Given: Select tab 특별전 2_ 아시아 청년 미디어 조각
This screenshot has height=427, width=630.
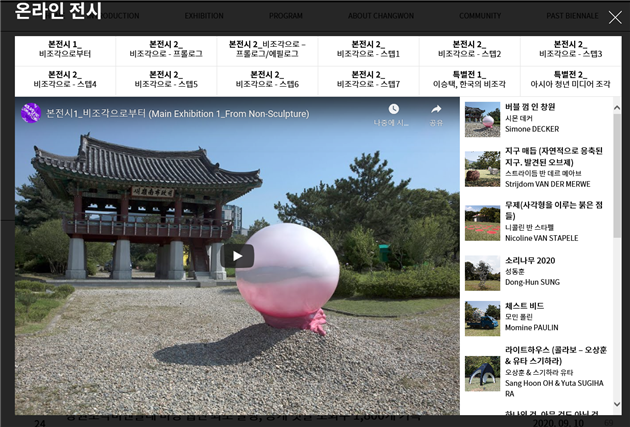Looking at the screenshot, I should (571, 82).
